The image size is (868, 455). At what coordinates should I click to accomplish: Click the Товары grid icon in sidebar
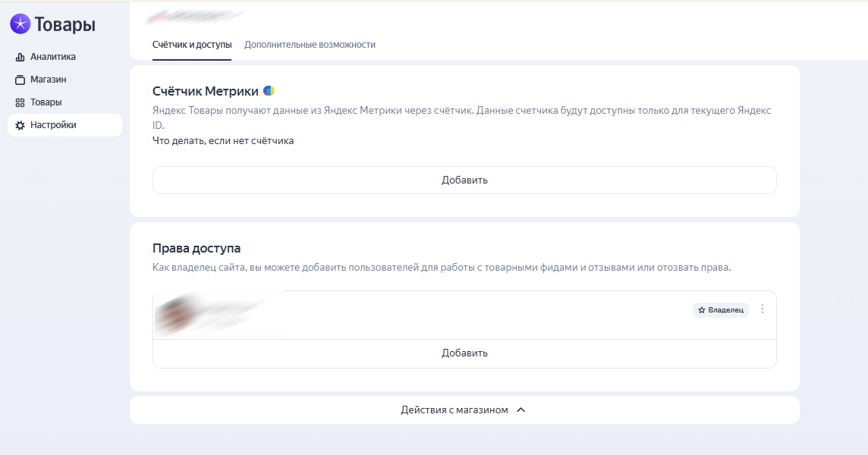[20, 102]
